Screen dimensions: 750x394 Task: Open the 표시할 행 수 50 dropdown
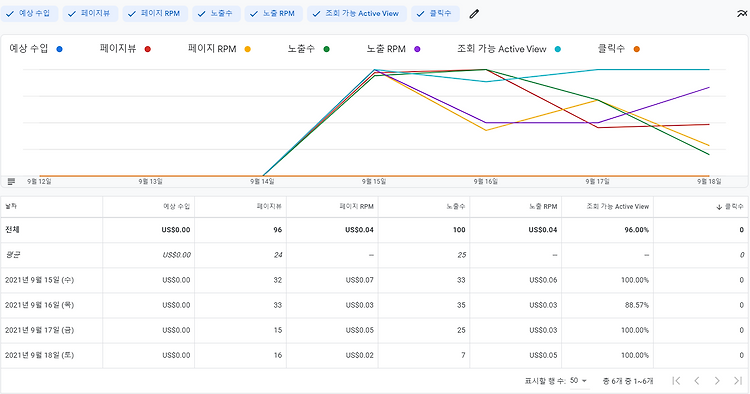(x=579, y=381)
